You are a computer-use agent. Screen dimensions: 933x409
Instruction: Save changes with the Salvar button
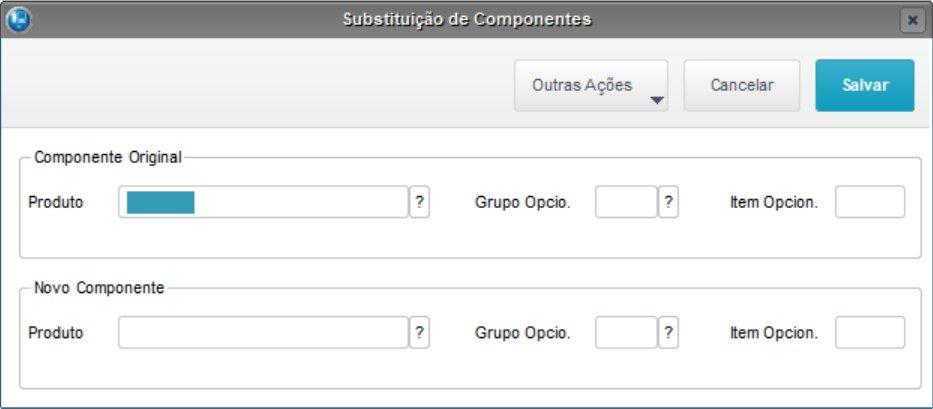click(865, 85)
